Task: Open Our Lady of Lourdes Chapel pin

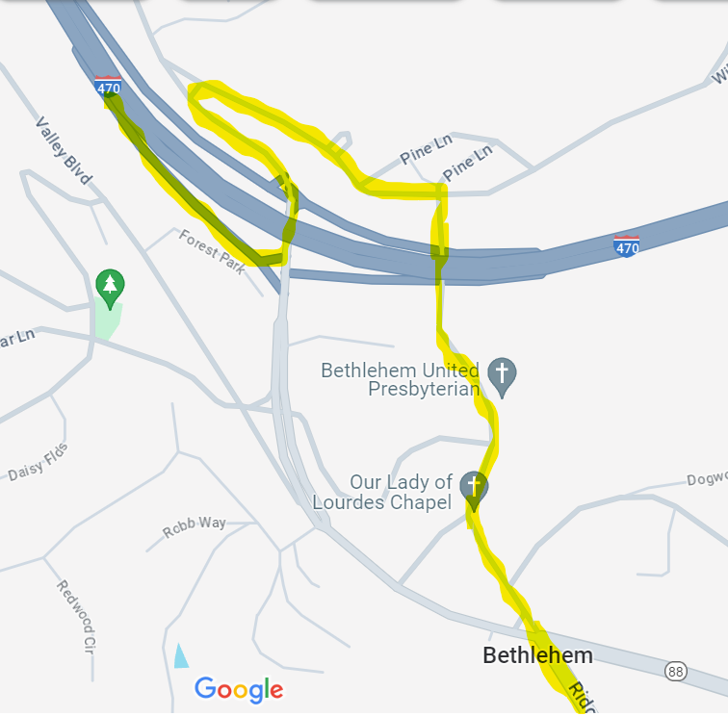Action: click(474, 491)
